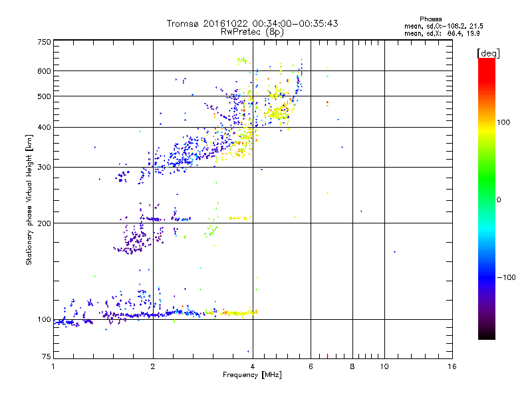The image size is (532, 399).
Task: Click the x-axis tick label '4'
Action: coord(253,366)
